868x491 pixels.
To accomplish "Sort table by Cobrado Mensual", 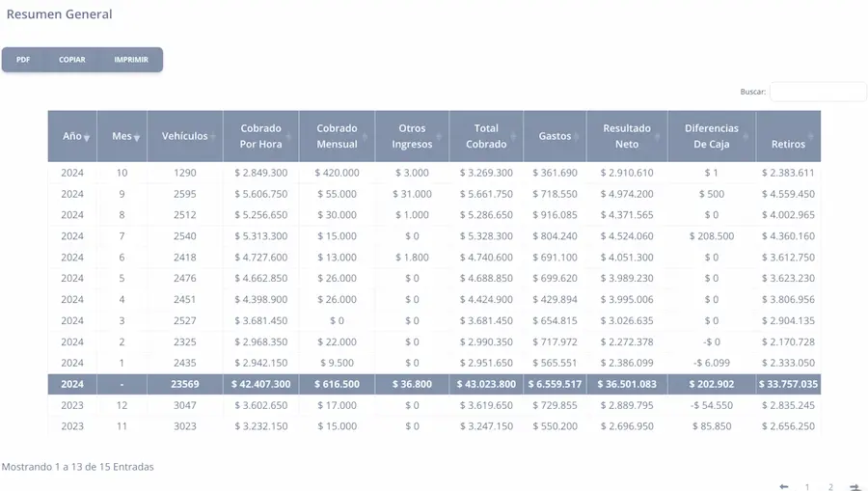I will (x=337, y=136).
